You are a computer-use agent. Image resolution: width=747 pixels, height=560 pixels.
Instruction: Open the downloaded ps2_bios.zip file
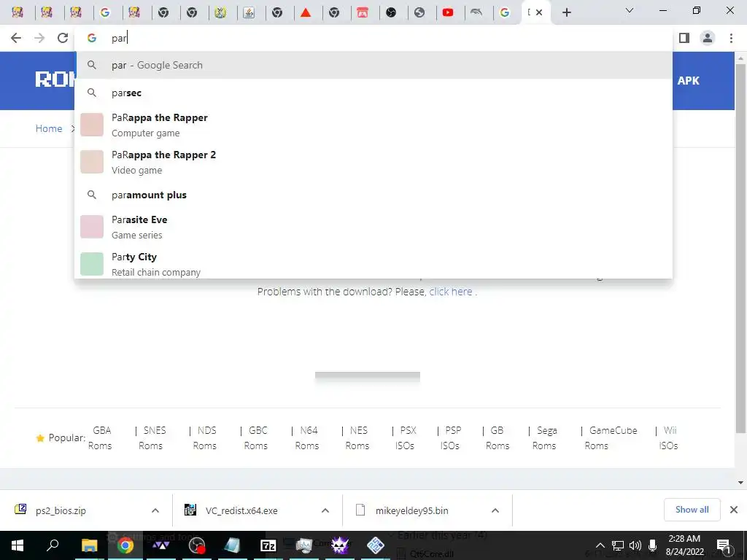coord(61,510)
